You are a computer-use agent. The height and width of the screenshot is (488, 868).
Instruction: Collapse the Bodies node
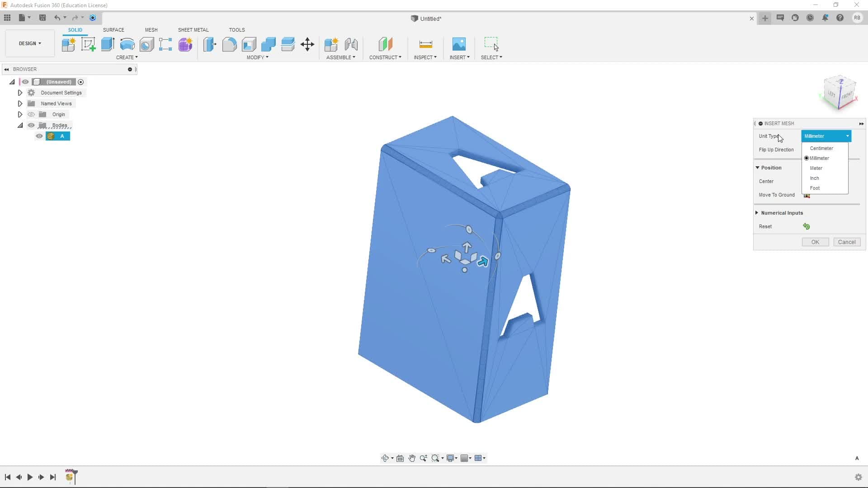(x=20, y=125)
